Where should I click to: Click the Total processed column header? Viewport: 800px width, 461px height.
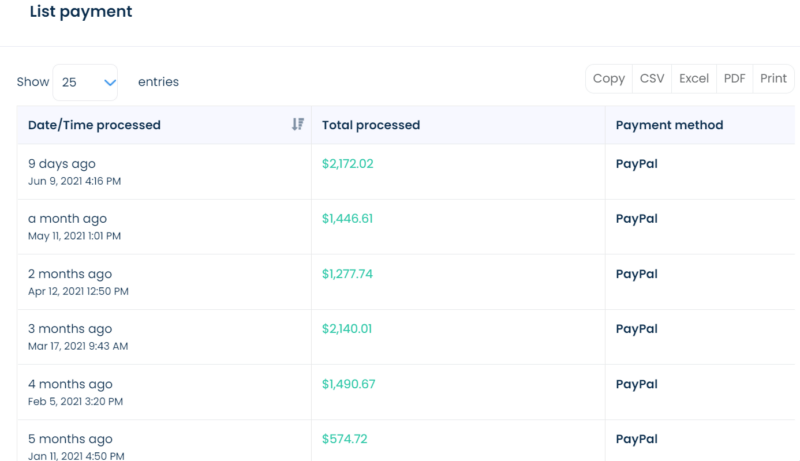(371, 125)
